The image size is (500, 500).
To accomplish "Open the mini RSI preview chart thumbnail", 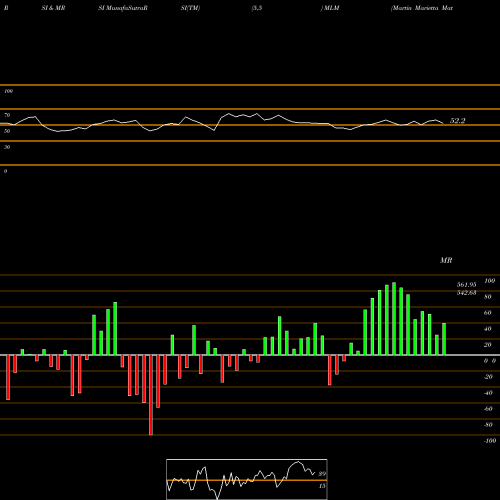I will coord(247,479).
